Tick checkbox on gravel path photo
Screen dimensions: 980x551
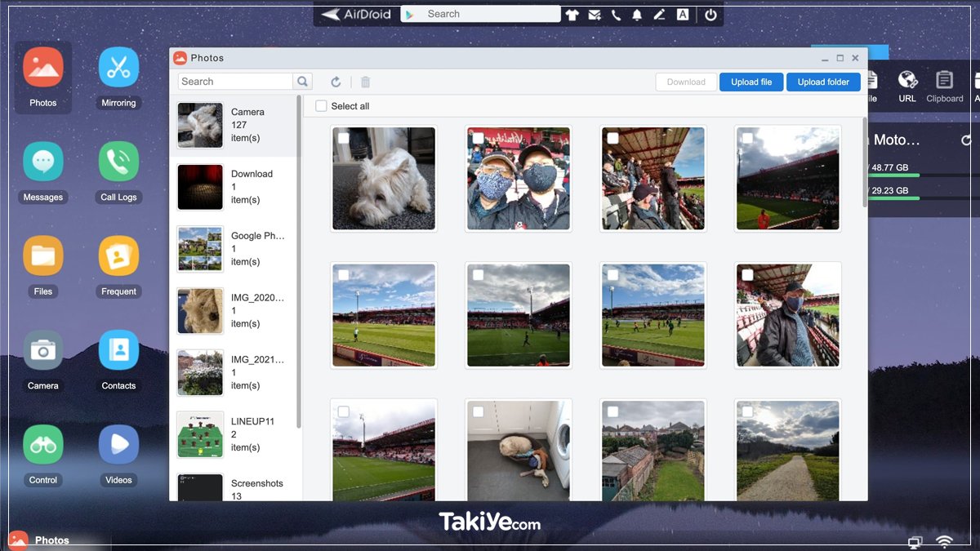tap(748, 412)
